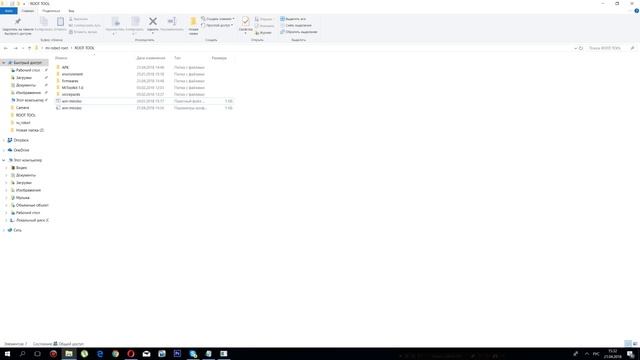Click the Task View taskbar icon

click(38, 353)
